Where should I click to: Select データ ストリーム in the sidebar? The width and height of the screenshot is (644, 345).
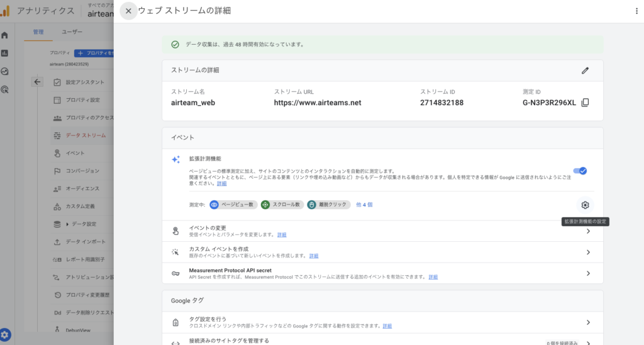(x=86, y=135)
